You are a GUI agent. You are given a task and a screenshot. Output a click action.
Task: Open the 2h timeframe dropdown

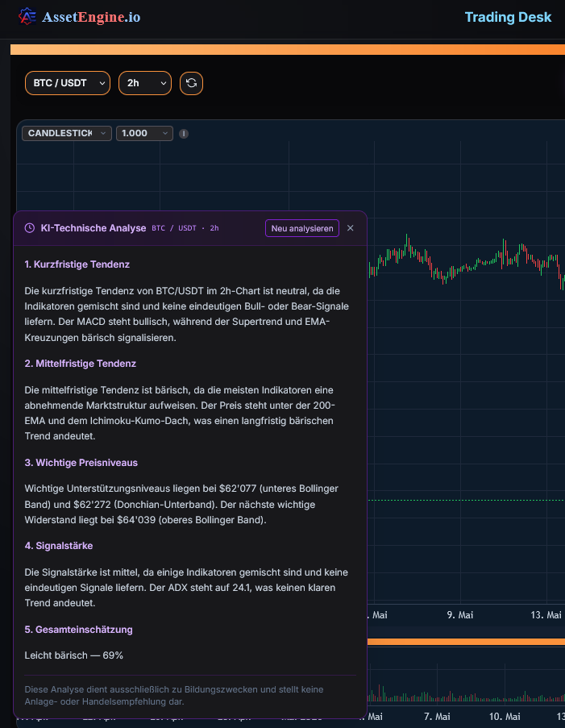pos(145,83)
